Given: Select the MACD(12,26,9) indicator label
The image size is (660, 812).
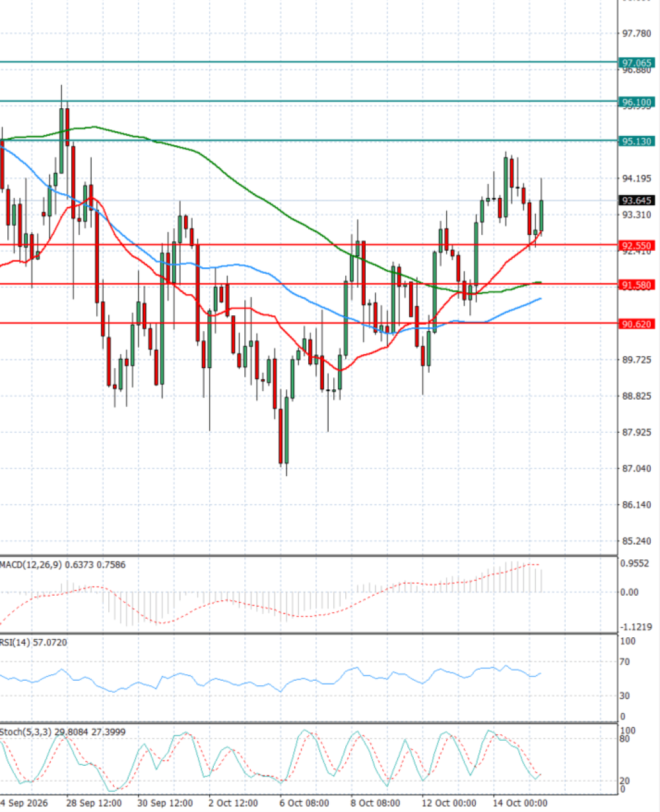Looking at the screenshot, I should tap(63, 565).
